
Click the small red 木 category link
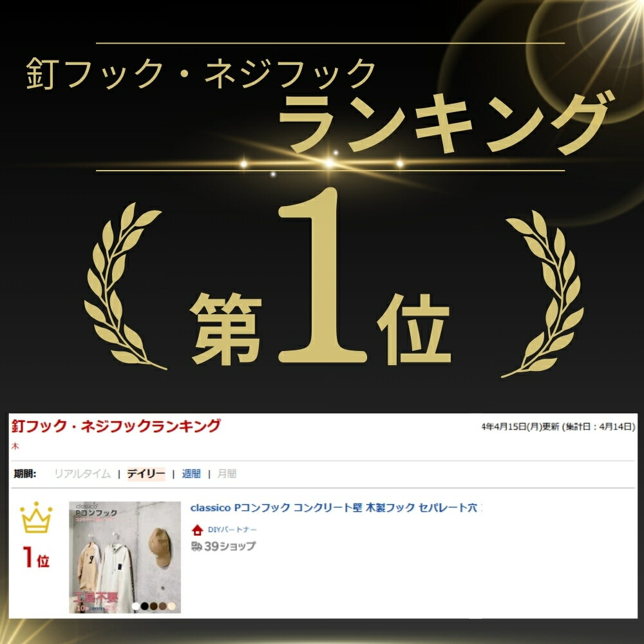tap(15, 446)
